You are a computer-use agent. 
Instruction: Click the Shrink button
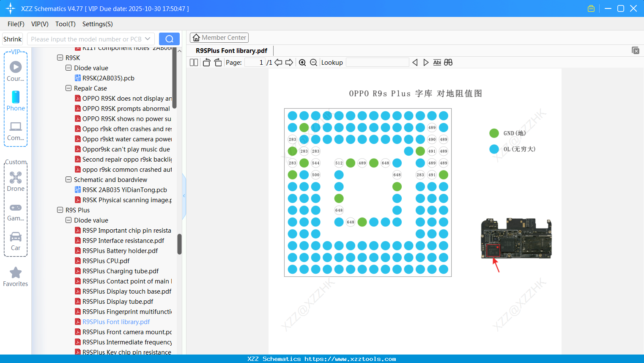(13, 39)
